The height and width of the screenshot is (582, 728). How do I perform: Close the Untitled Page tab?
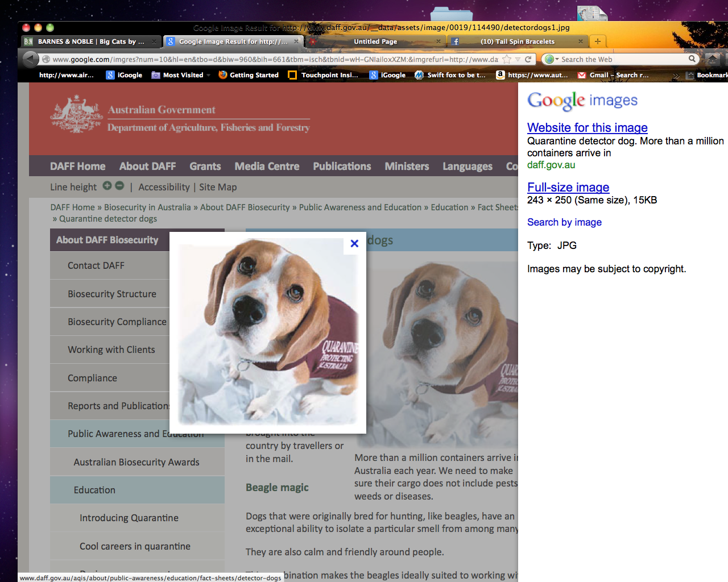(439, 41)
